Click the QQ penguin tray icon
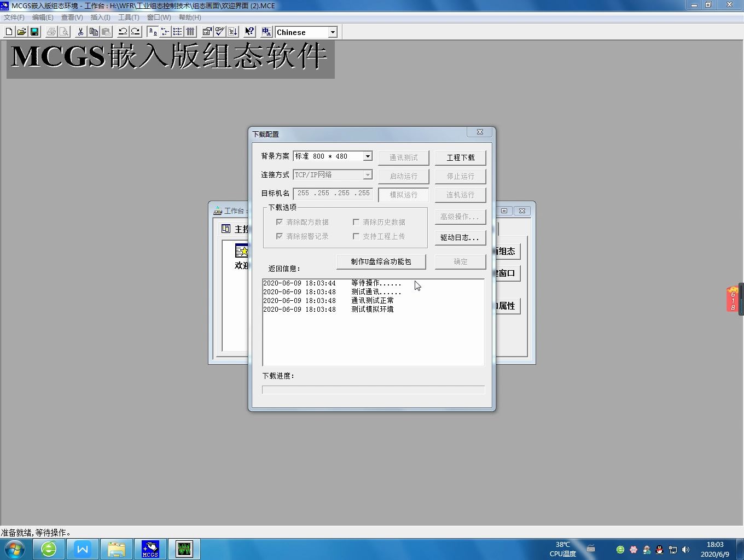Viewport: 744px width, 560px height. (x=660, y=550)
